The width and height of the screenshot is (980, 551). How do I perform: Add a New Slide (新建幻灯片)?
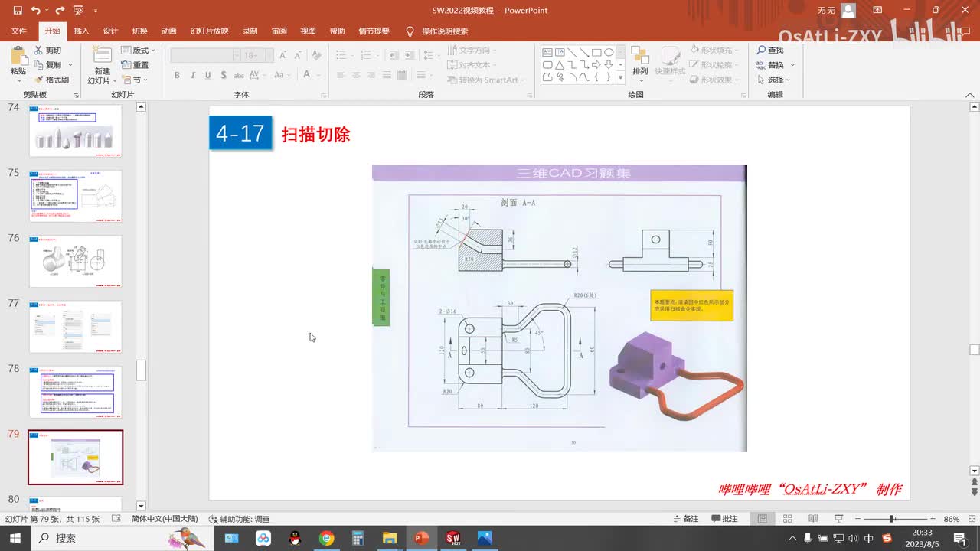tap(102, 65)
